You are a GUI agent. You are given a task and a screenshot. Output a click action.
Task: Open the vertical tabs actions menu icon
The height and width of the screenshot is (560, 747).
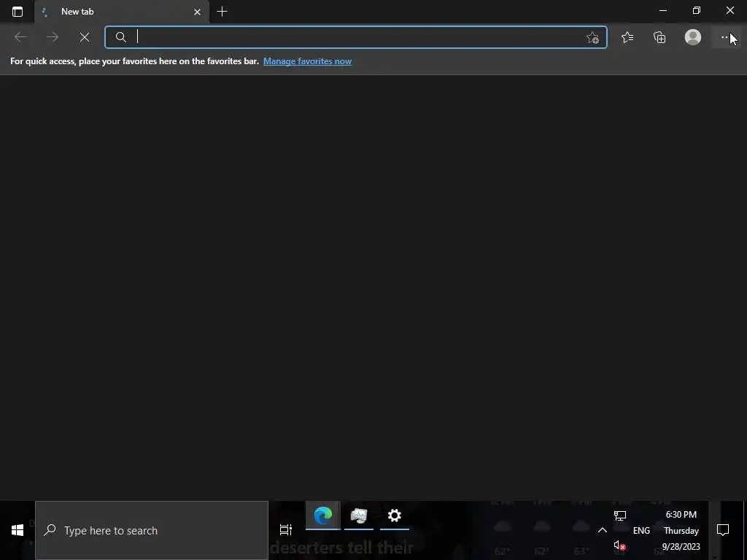pos(18,12)
